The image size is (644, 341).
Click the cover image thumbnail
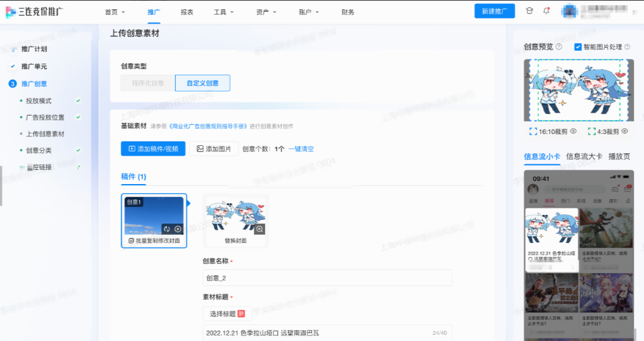click(236, 215)
